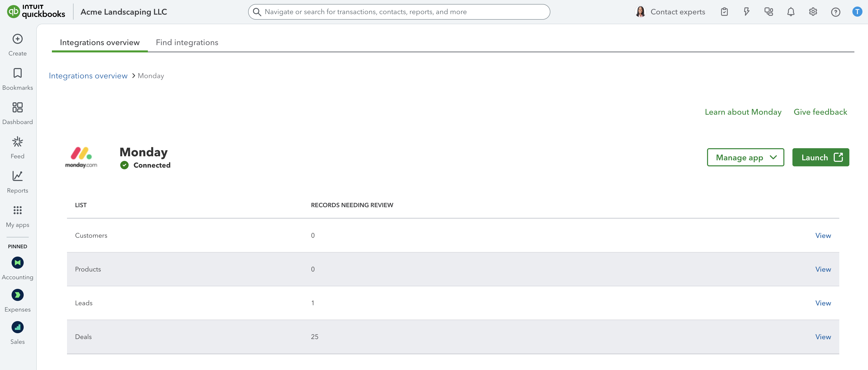The image size is (868, 370).
Task: Open the notifications bell
Action: click(790, 12)
